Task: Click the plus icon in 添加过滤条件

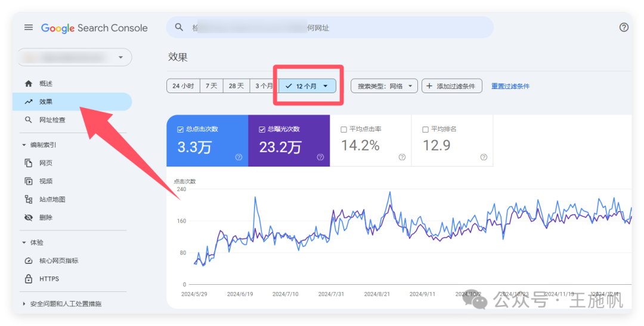Action: [429, 86]
